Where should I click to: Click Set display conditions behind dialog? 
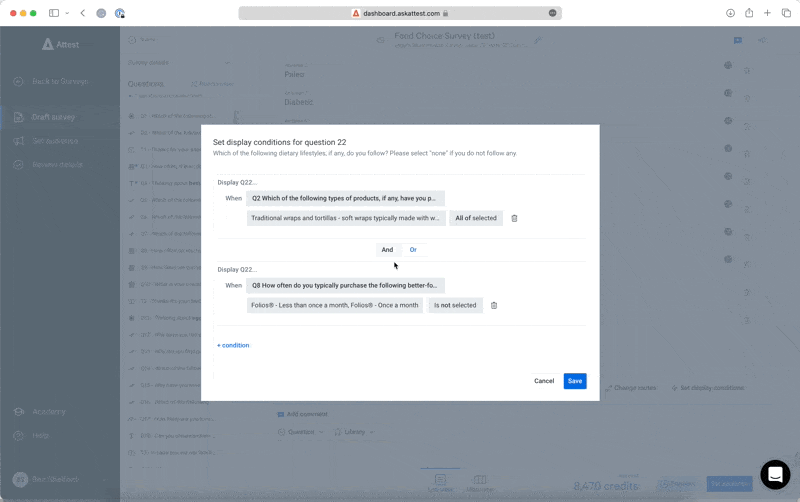click(x=708, y=388)
